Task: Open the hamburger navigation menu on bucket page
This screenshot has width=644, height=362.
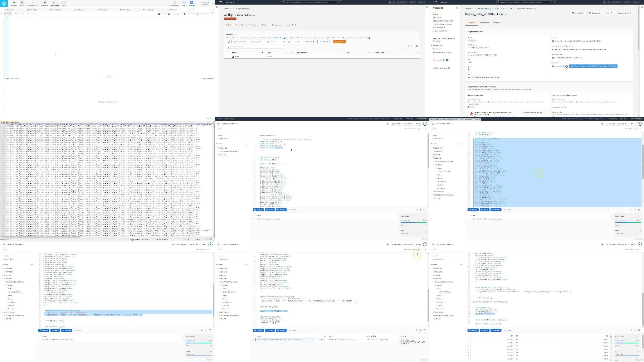Action: pyautogui.click(x=217, y=7)
